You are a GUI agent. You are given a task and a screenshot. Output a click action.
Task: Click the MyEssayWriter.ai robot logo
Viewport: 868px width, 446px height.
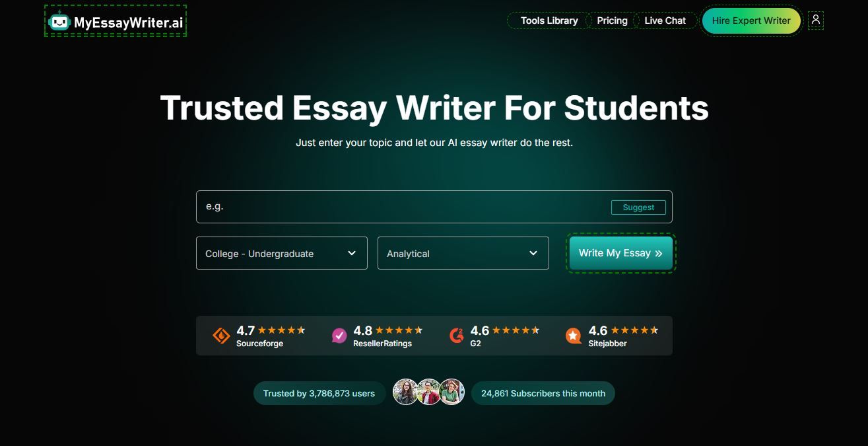59,22
